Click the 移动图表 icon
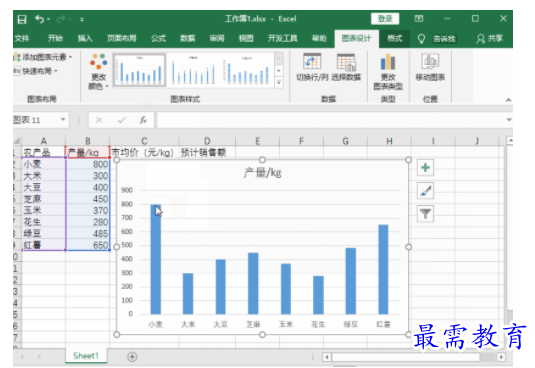This screenshot has height=368, width=535. 430,68
